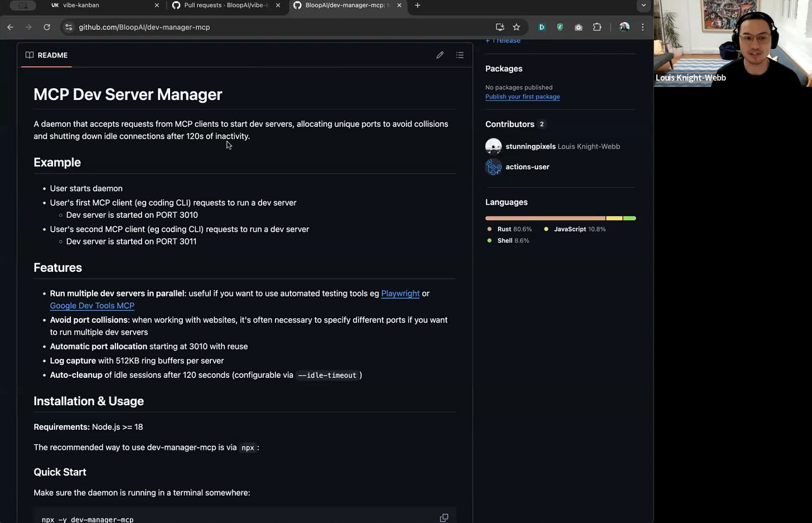Copy the npx command with copy icon
This screenshot has width=812, height=523.
pyautogui.click(x=444, y=518)
